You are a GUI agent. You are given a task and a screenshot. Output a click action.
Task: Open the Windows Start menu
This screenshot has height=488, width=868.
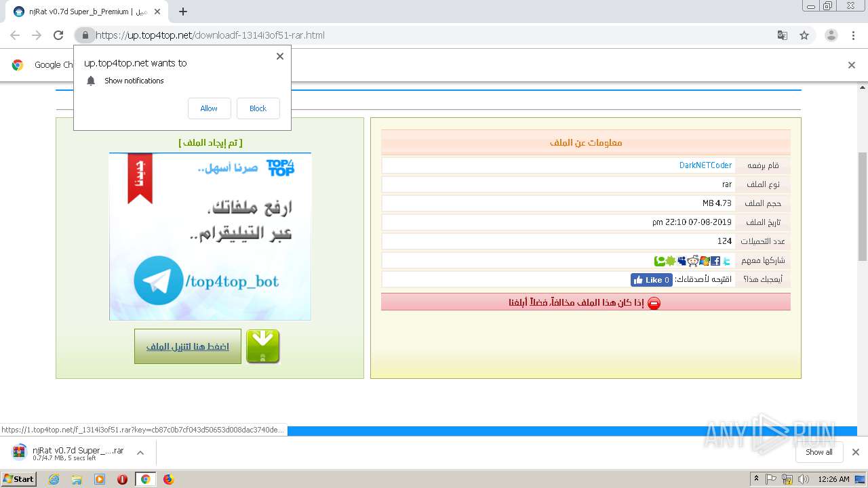pos(19,479)
